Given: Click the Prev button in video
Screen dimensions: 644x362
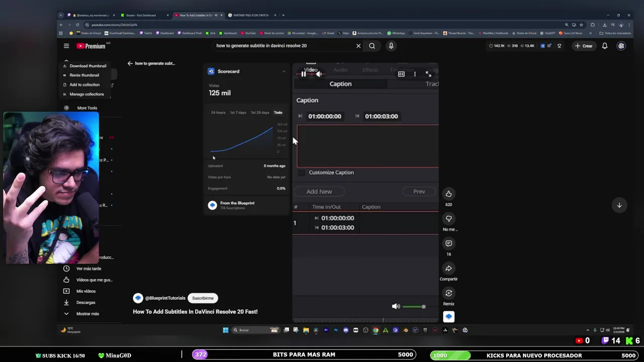Looking at the screenshot, I should pos(419,192).
